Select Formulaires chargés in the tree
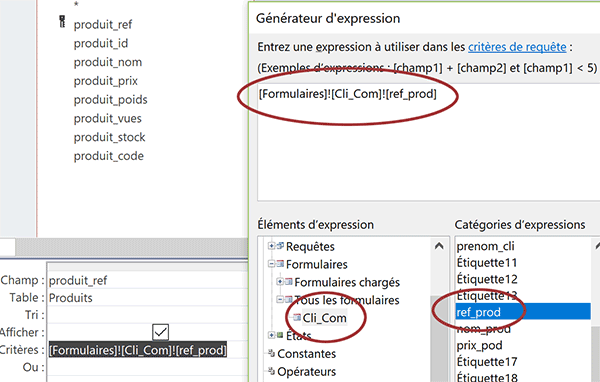600x382 pixels. 347,282
